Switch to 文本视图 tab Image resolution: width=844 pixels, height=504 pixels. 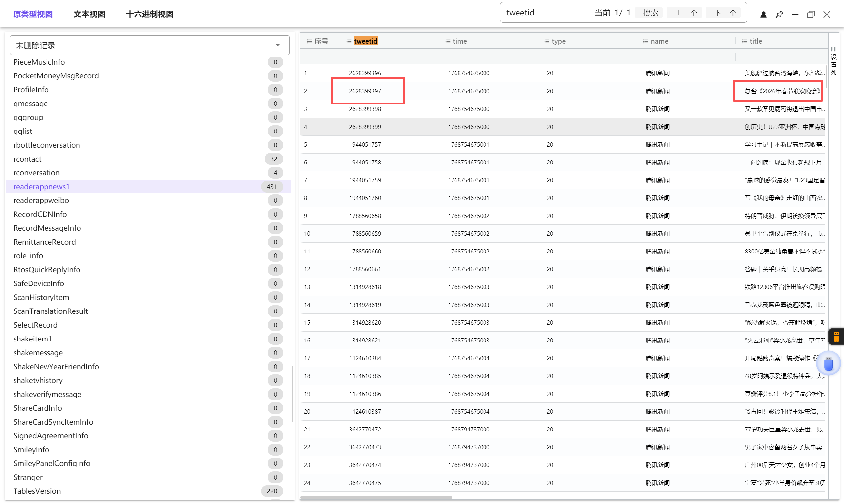tap(89, 14)
